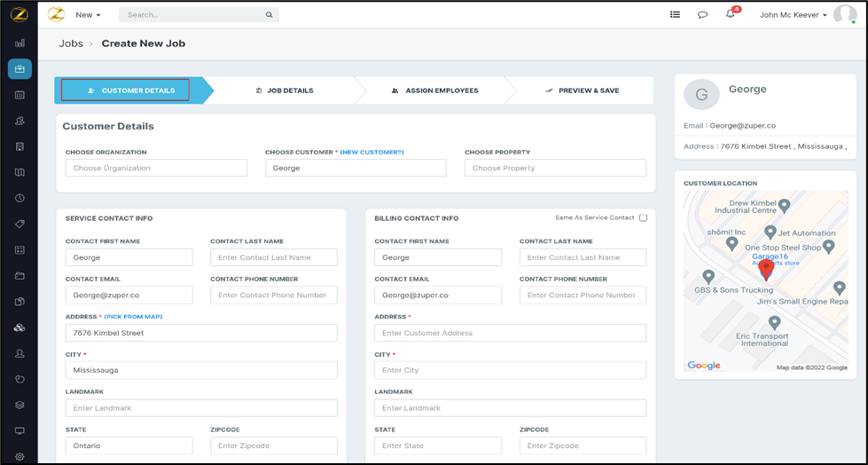
Task: Click the Jobs breadcrumb link
Action: (x=71, y=43)
